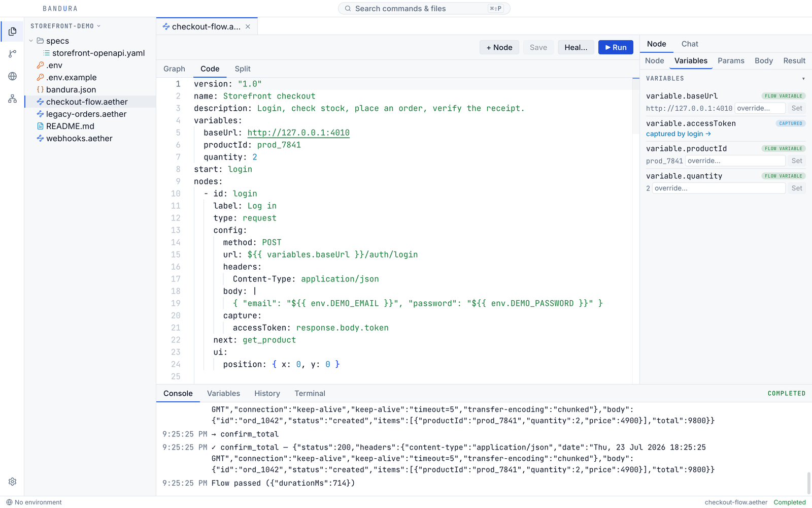Close the checkout-flow.a... editor tab
Screen dimensions: 812x508
coord(248,26)
